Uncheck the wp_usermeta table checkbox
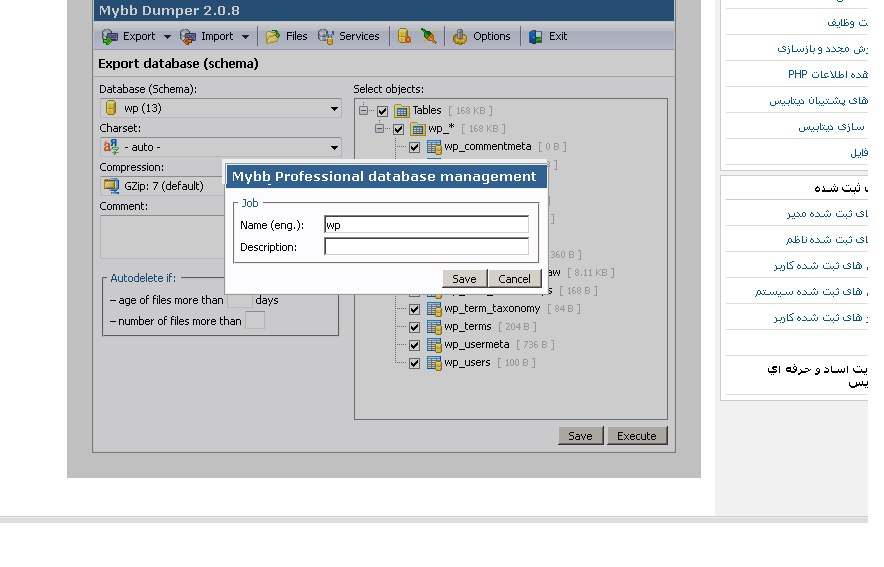 (x=414, y=345)
